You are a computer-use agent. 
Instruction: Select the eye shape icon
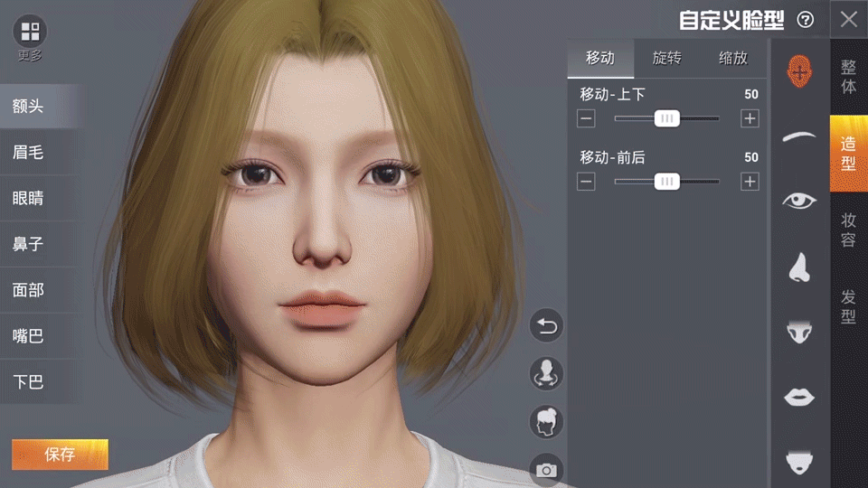tap(798, 201)
